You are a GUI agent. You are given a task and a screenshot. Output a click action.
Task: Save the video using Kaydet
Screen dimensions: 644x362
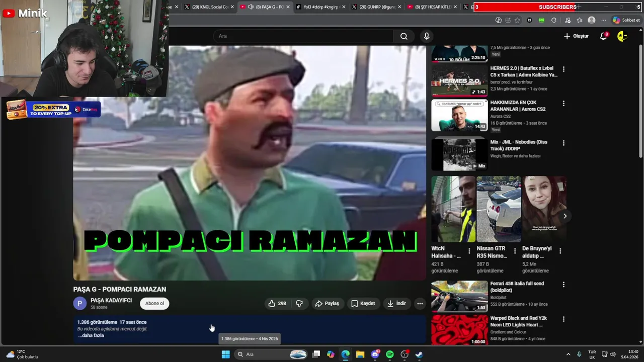coord(363,303)
